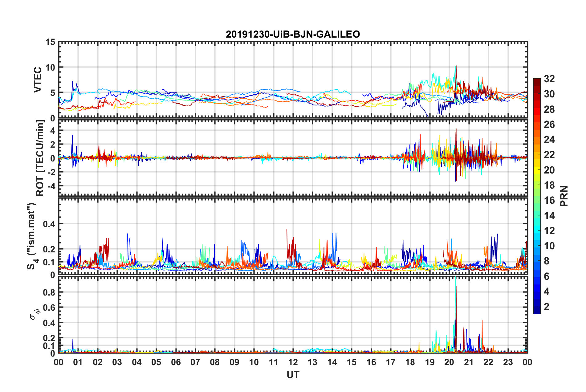Image resolution: width=586 pixels, height=392 pixels.
Task: Click the "21" hour tick label
Action: coord(469,362)
